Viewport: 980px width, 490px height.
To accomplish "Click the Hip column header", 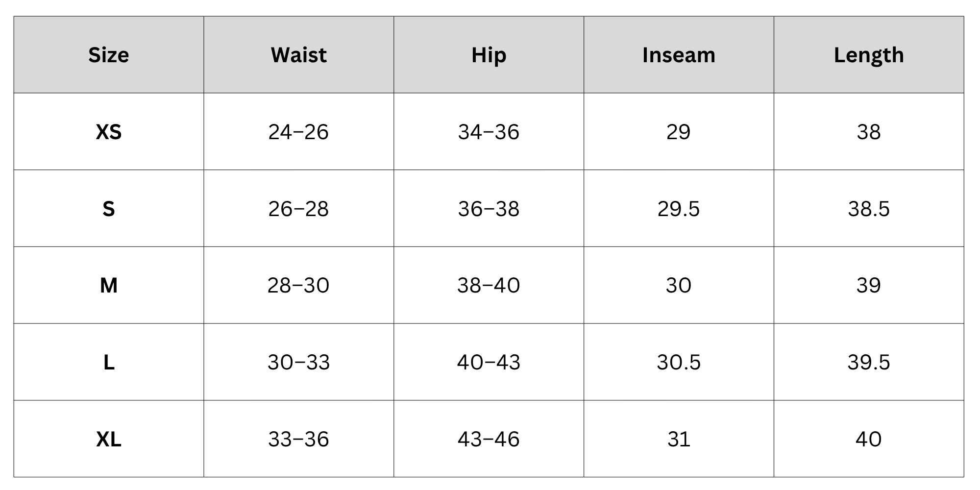I will 489,55.
